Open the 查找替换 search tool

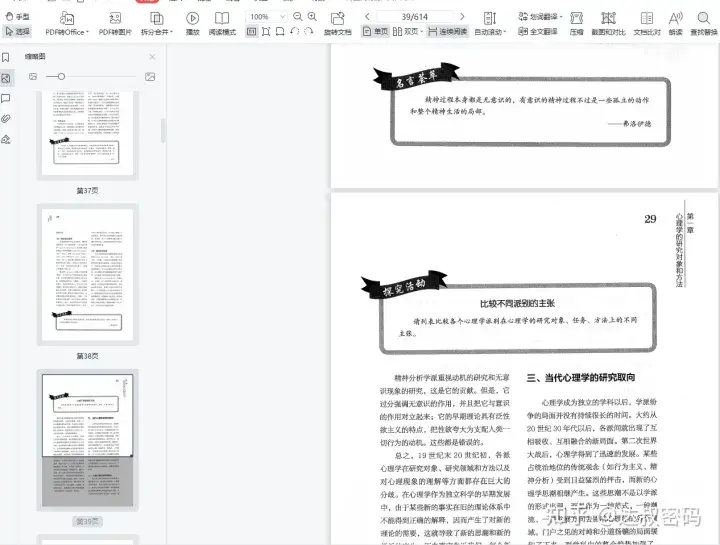coord(703,23)
